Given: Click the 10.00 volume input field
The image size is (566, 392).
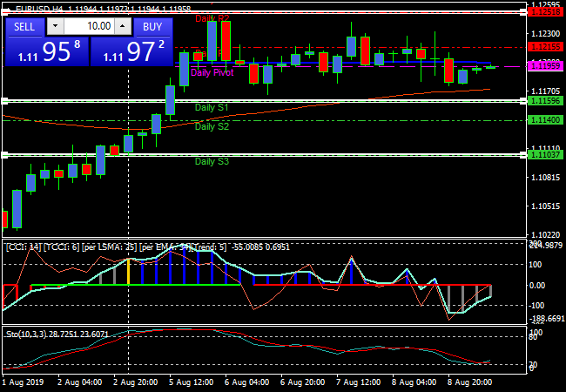Looking at the screenshot, I should pyautogui.click(x=88, y=26).
